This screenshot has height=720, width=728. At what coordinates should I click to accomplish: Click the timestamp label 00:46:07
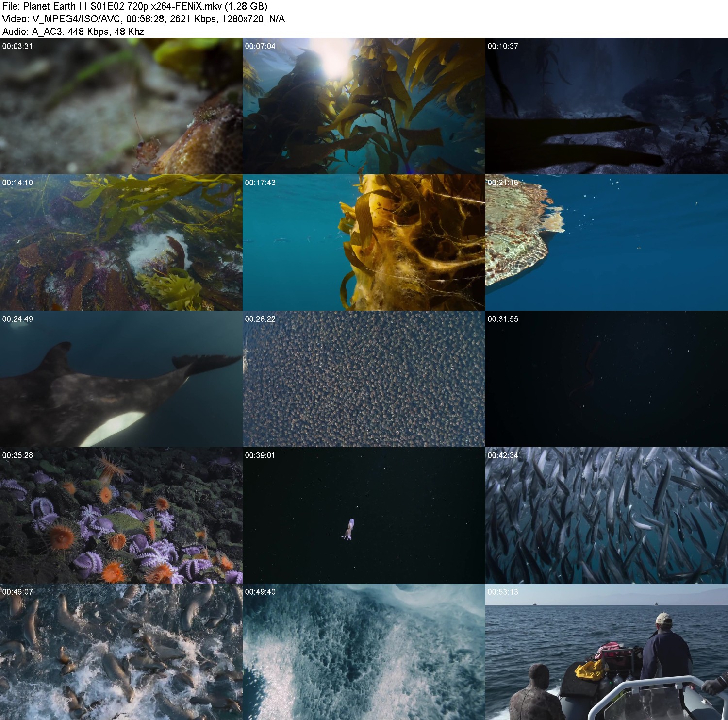[17, 592]
